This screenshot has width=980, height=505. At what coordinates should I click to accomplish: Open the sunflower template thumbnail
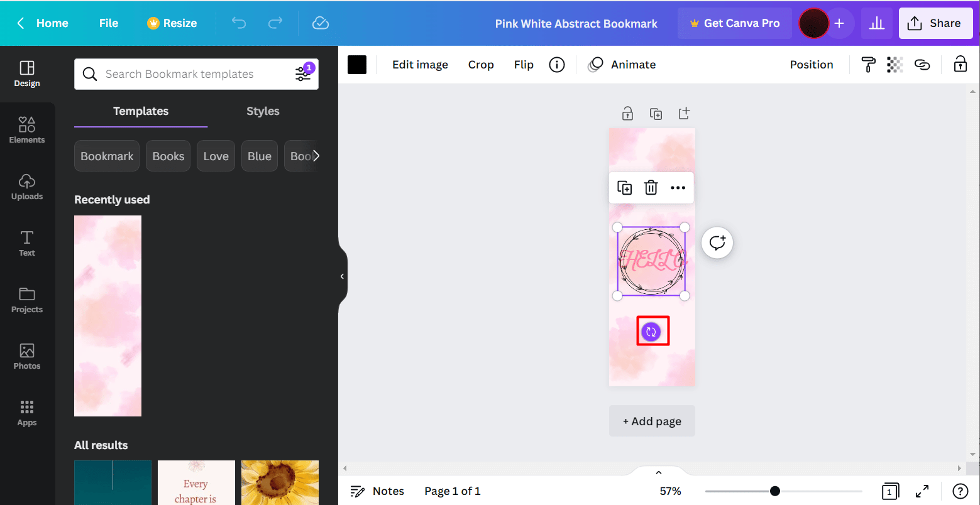click(280, 482)
